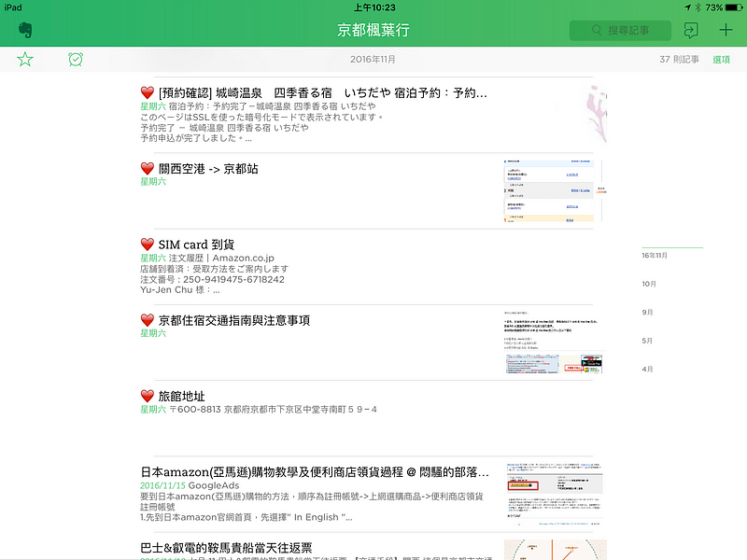Tap the alarm clock reminders icon

click(x=76, y=60)
